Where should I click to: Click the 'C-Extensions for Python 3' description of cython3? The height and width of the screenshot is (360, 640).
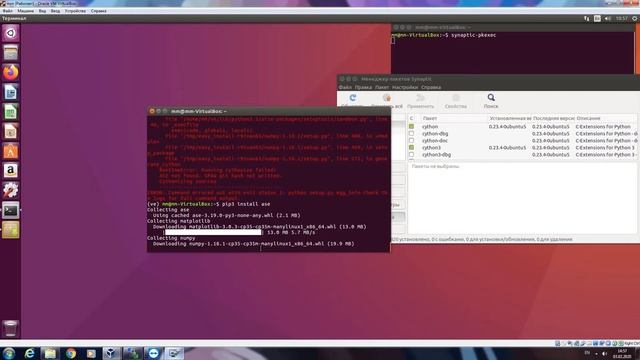605,147
